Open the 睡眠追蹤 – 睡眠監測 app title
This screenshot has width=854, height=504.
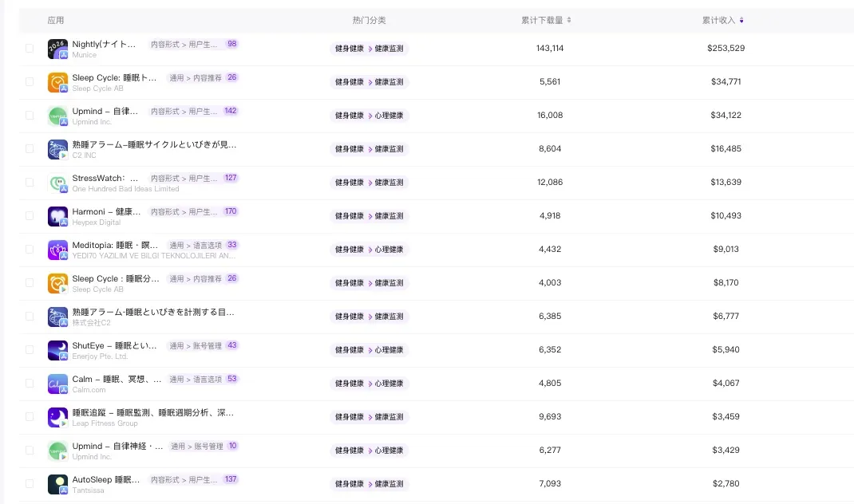153,412
